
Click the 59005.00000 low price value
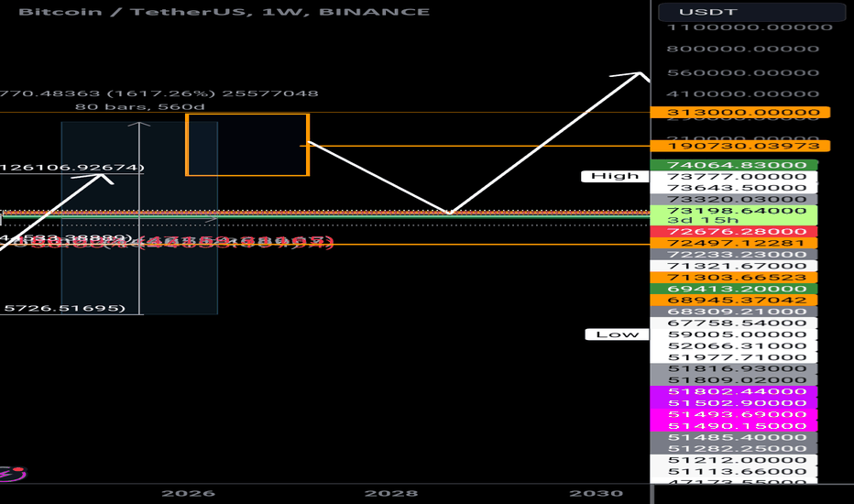pyautogui.click(x=734, y=334)
